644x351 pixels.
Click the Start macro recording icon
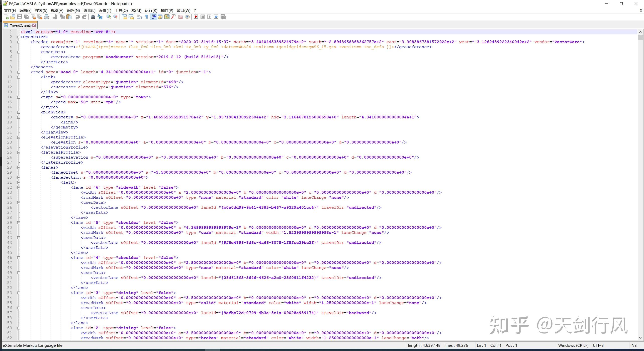click(x=196, y=17)
